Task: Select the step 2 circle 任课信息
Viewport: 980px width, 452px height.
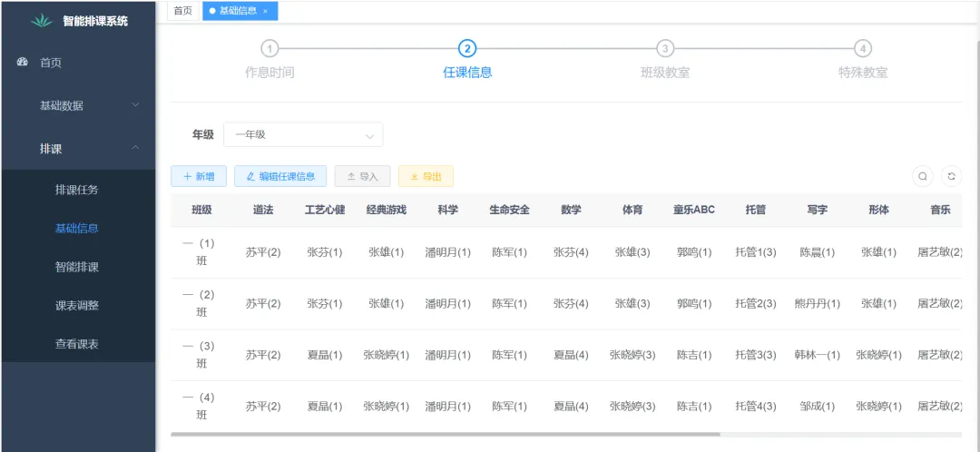Action: (x=467, y=49)
